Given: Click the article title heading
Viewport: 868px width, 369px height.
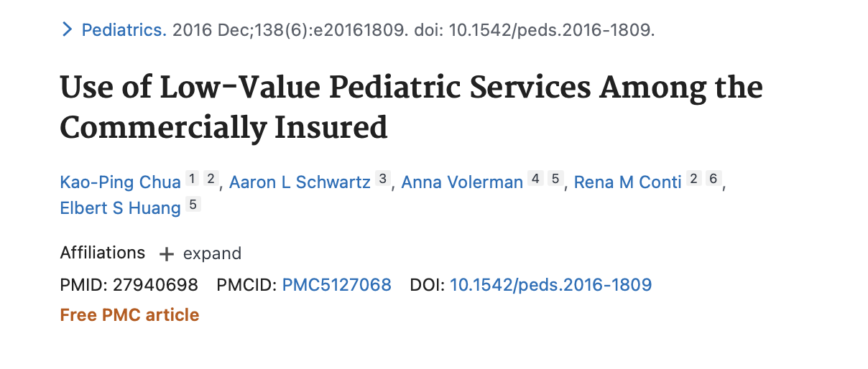Looking at the screenshot, I should (411, 108).
